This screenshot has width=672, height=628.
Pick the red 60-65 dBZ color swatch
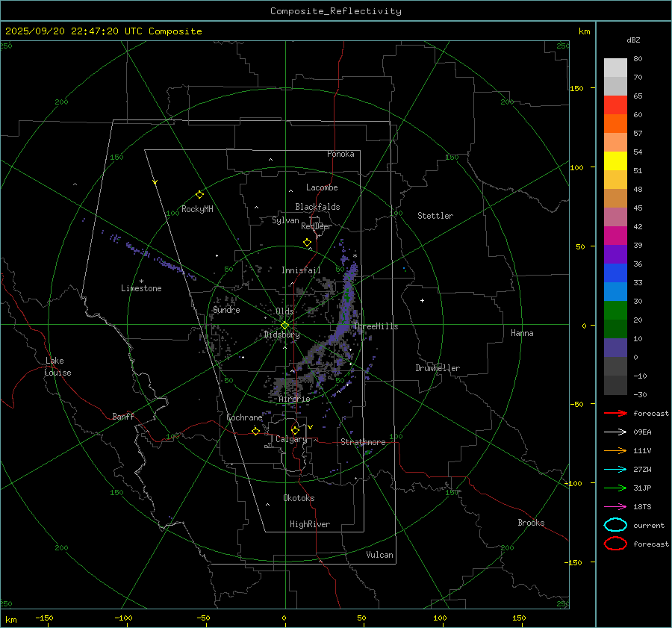coord(615,105)
